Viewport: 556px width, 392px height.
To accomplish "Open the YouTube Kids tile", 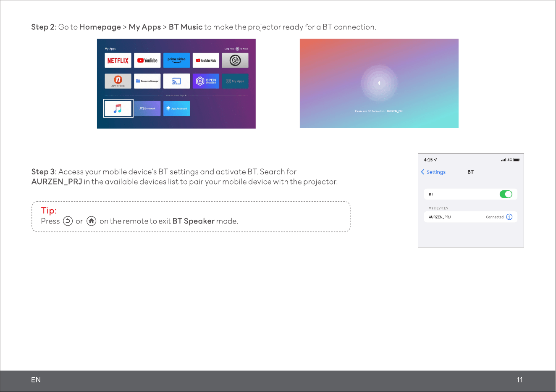I will click(x=206, y=61).
